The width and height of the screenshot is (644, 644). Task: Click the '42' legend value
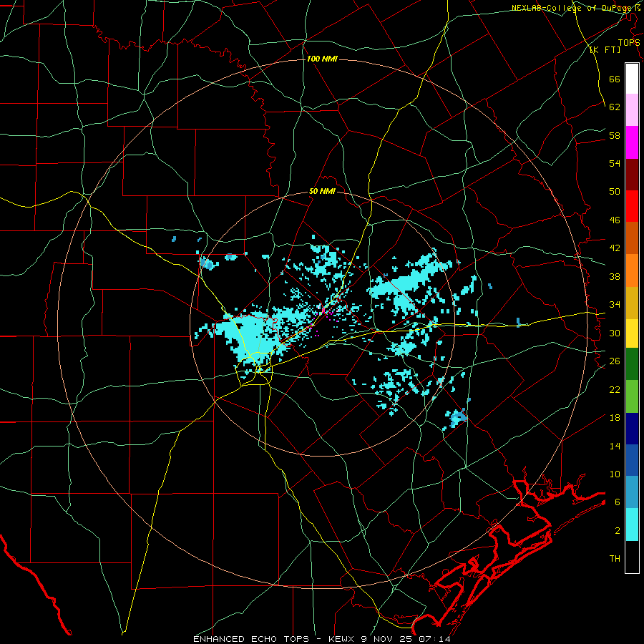click(x=615, y=248)
